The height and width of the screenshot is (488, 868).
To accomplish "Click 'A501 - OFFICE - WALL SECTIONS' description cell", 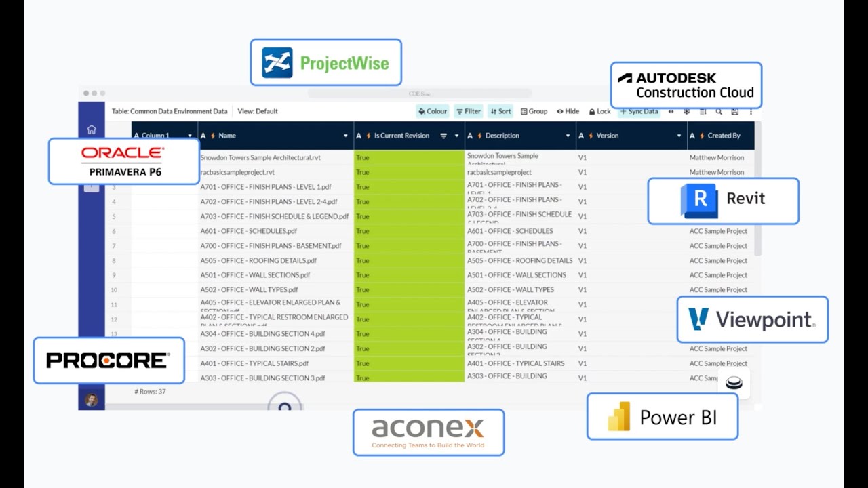I will tap(520, 275).
